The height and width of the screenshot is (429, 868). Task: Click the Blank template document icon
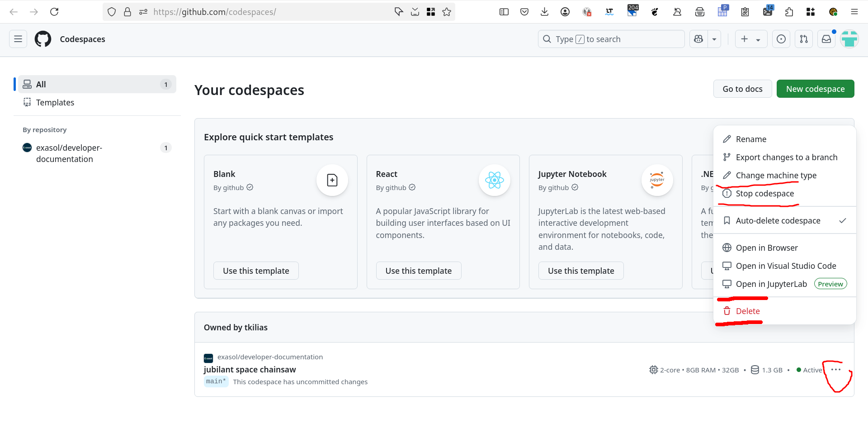coord(332,180)
